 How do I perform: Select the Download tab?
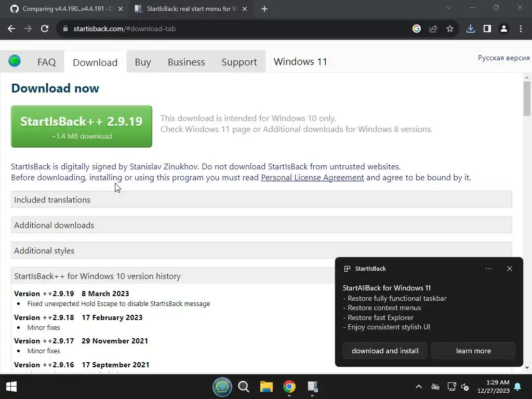[x=95, y=62]
